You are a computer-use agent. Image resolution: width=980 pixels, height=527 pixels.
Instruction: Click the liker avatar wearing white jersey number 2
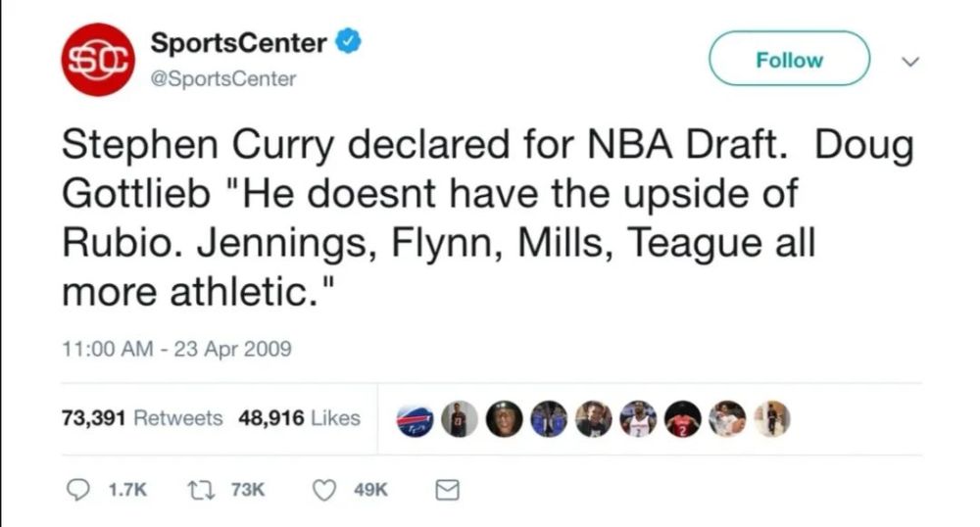coord(639,418)
